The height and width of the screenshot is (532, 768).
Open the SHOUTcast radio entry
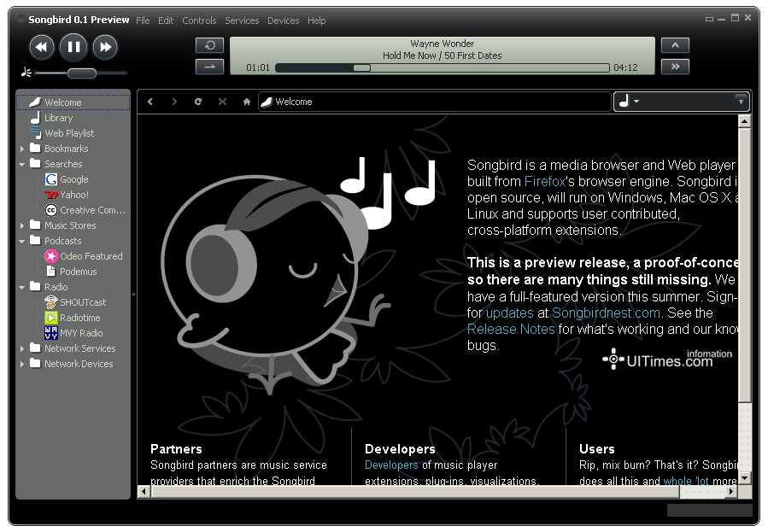tap(75, 302)
